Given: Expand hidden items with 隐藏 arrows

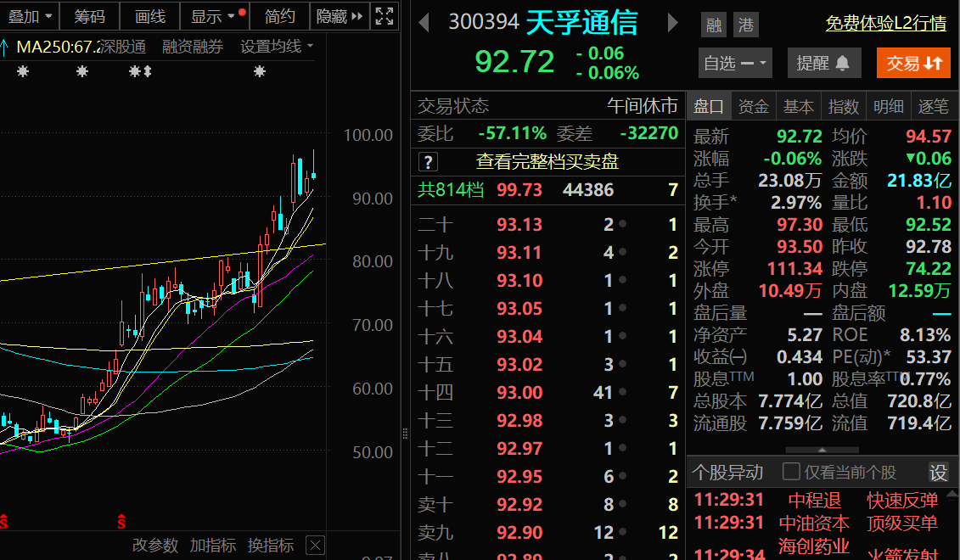Looking at the screenshot, I should (x=340, y=16).
